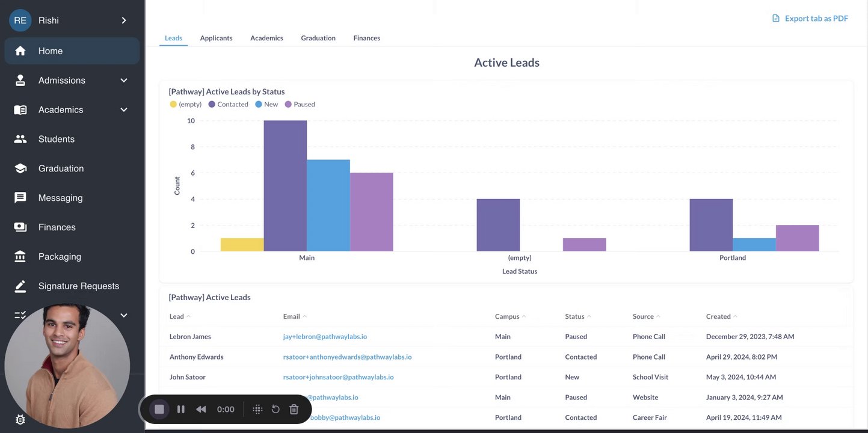Click the presenter webcam bubble
868x433 pixels.
(67, 366)
